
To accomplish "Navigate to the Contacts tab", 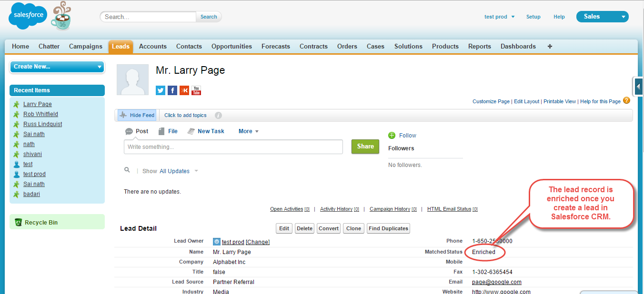I will [x=189, y=47].
